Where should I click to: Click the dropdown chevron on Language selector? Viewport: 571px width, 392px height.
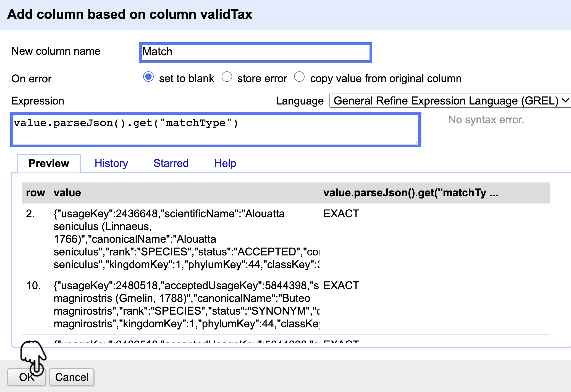click(x=565, y=100)
